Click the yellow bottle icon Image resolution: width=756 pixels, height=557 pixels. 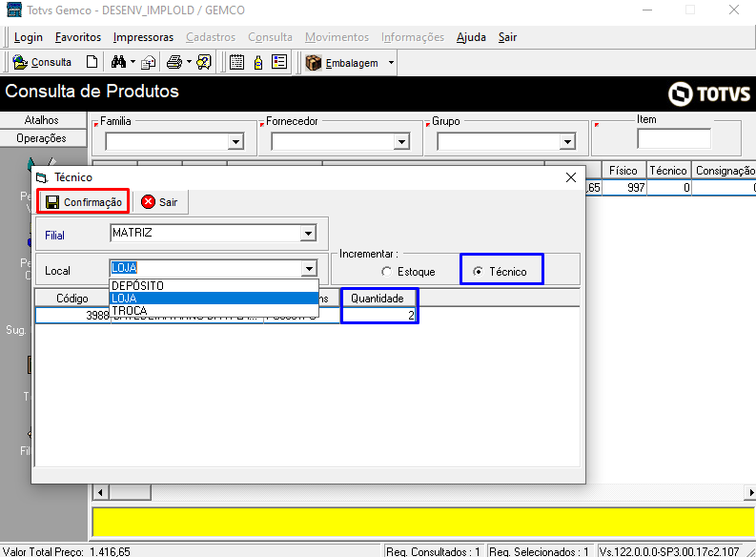click(x=258, y=62)
